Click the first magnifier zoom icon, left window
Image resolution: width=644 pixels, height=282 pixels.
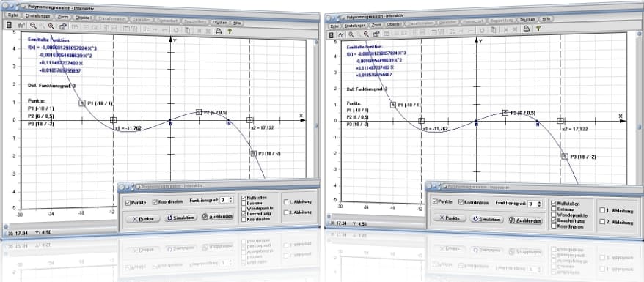coord(33,26)
